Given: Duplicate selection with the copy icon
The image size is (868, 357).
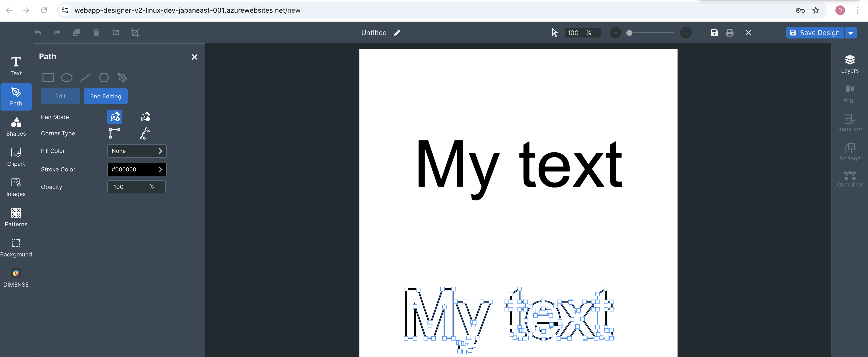Looking at the screenshot, I should [77, 33].
